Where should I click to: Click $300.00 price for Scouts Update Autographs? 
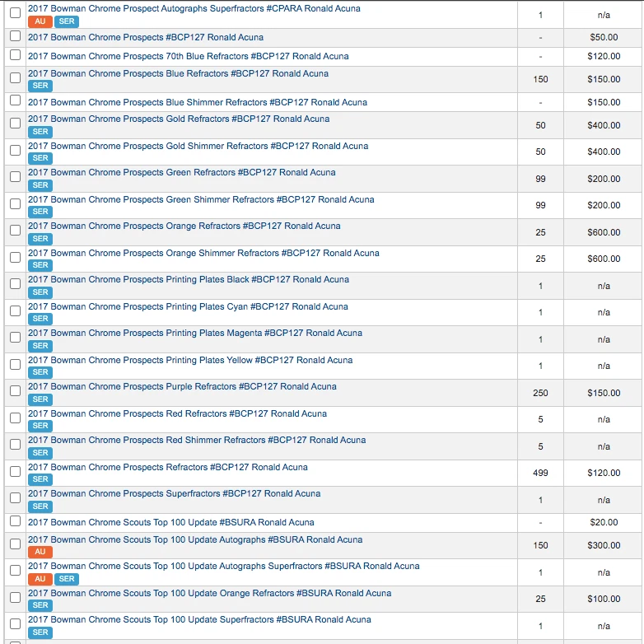point(604,545)
